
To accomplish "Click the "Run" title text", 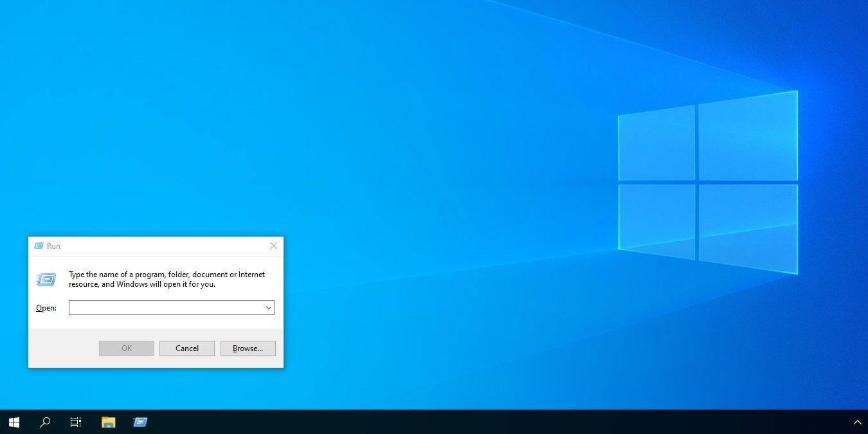I will [53, 246].
